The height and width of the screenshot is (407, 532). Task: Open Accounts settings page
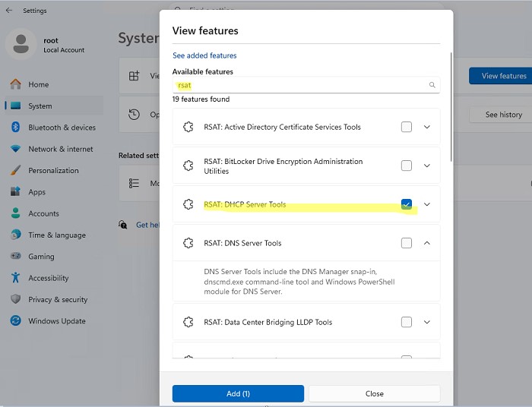[x=54, y=213]
